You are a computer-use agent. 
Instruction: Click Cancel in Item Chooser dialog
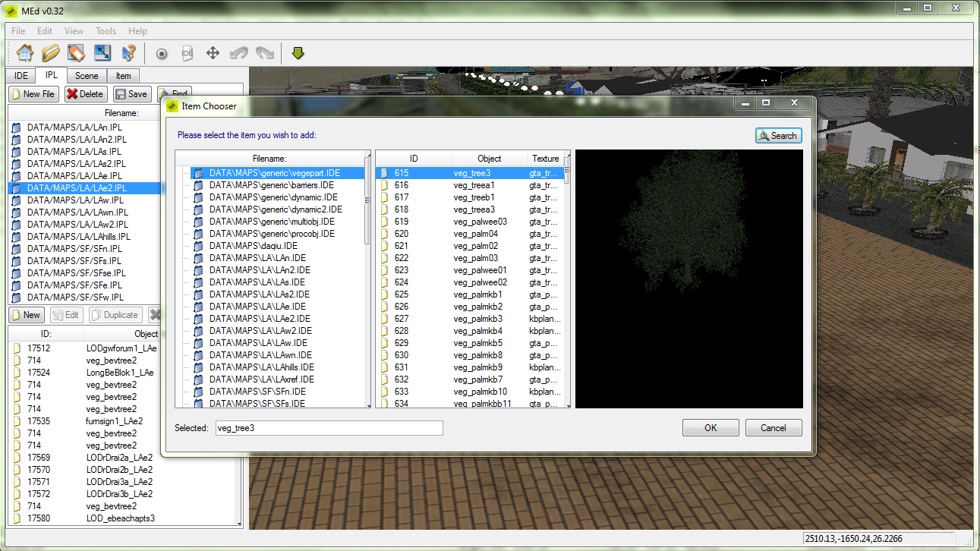774,428
